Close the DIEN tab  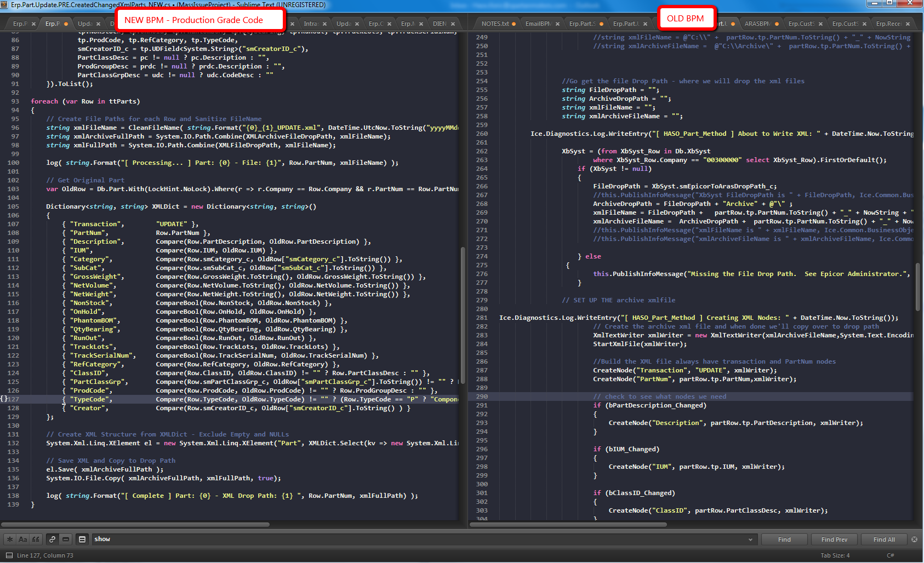pos(453,24)
